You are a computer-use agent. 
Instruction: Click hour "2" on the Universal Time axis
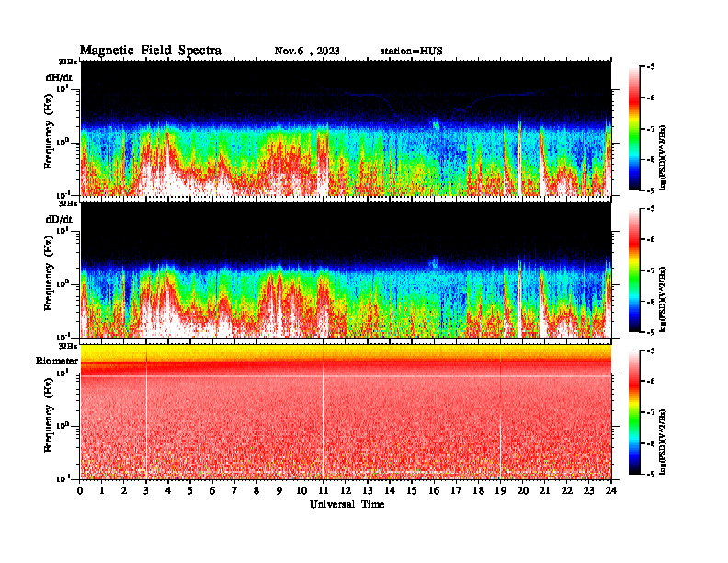tap(124, 490)
